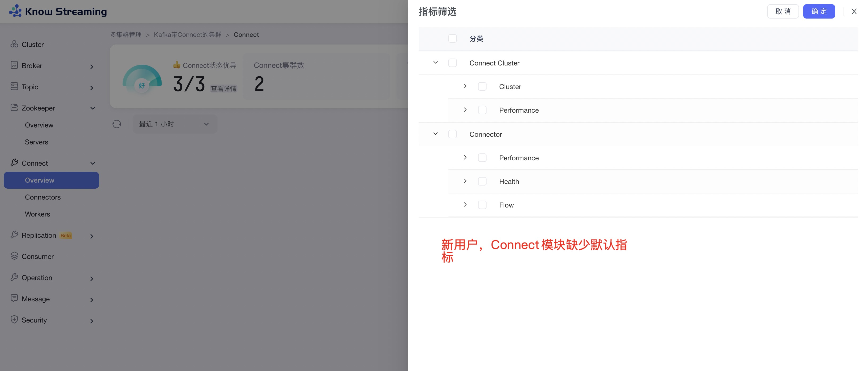The image size is (868, 371).
Task: Click the Know Streaming logo icon
Action: pos(15,11)
